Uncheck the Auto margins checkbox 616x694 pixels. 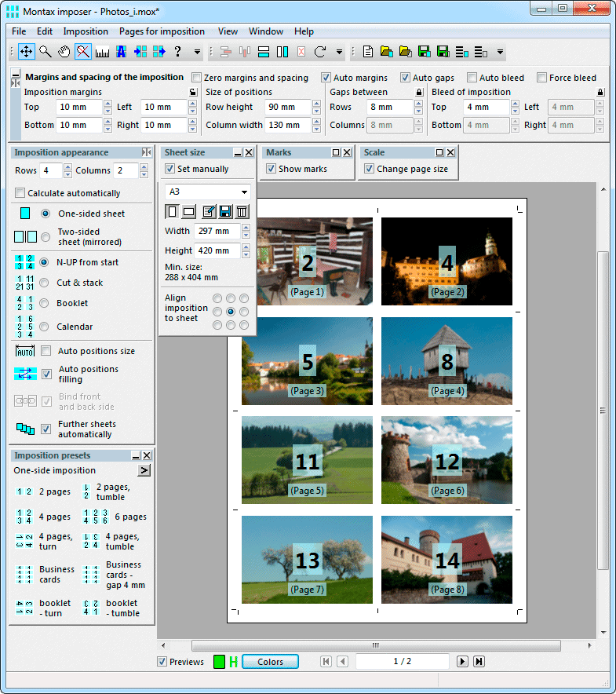[326, 78]
